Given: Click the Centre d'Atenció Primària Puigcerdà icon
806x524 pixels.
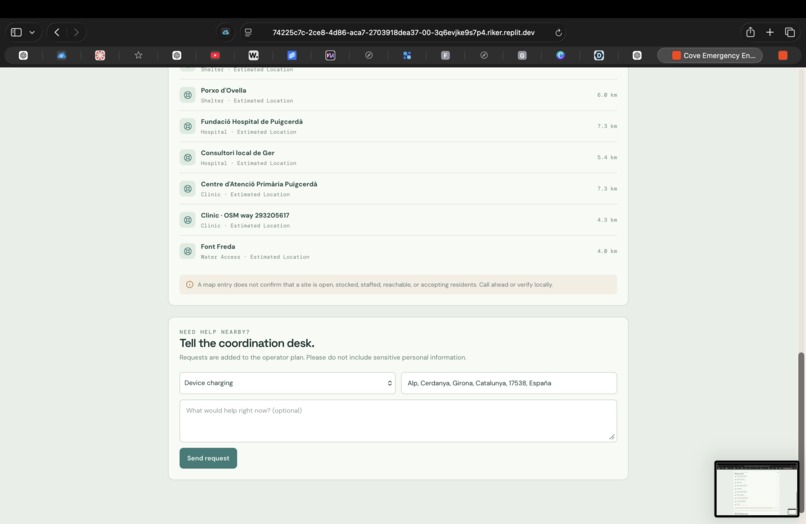Looking at the screenshot, I should [x=188, y=189].
